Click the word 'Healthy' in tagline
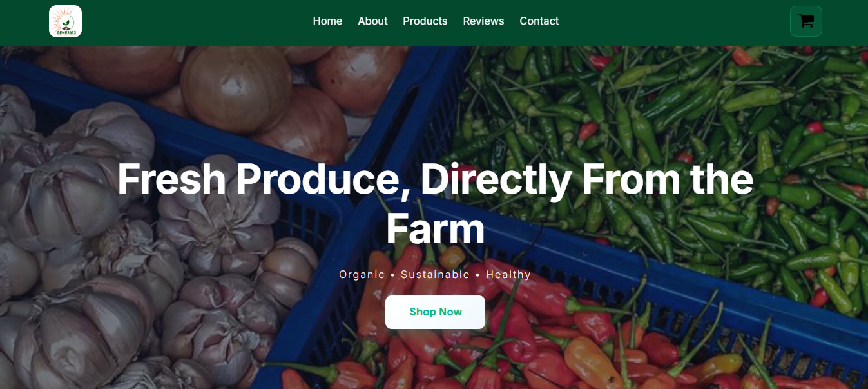The height and width of the screenshot is (389, 868). [508, 275]
